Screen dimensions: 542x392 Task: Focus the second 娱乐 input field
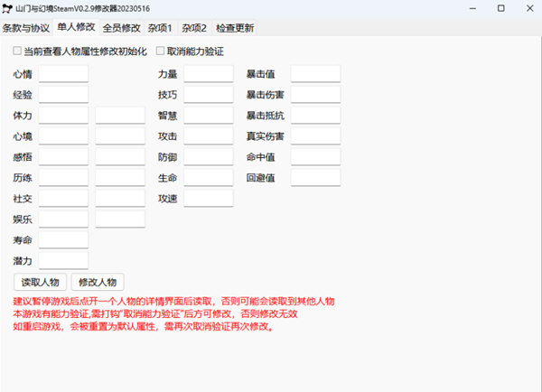[120, 219]
